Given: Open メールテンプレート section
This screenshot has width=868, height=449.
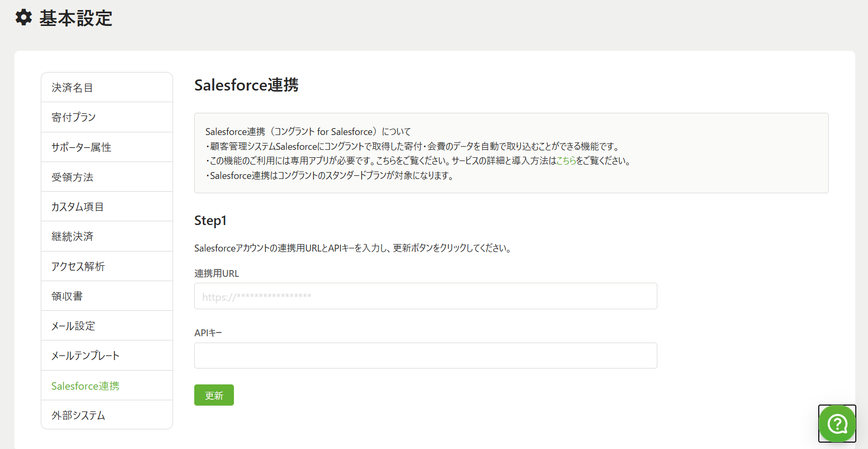Looking at the screenshot, I should pyautogui.click(x=107, y=355).
